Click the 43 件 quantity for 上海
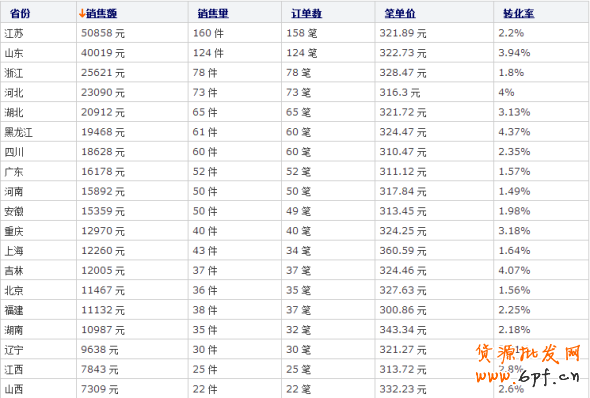 point(205,251)
